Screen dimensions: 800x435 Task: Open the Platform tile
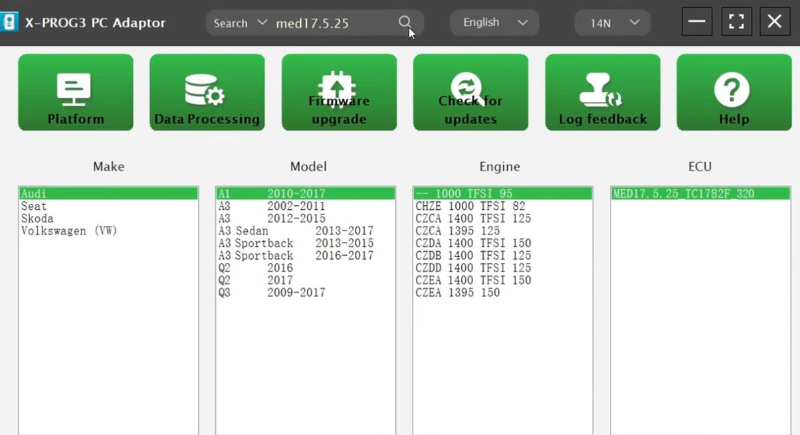[76, 92]
